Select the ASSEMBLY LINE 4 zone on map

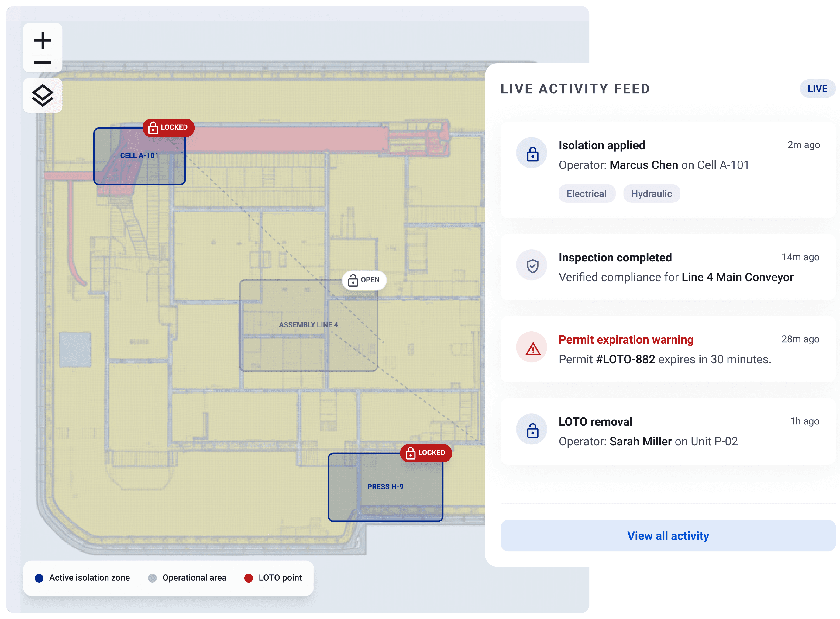(308, 325)
